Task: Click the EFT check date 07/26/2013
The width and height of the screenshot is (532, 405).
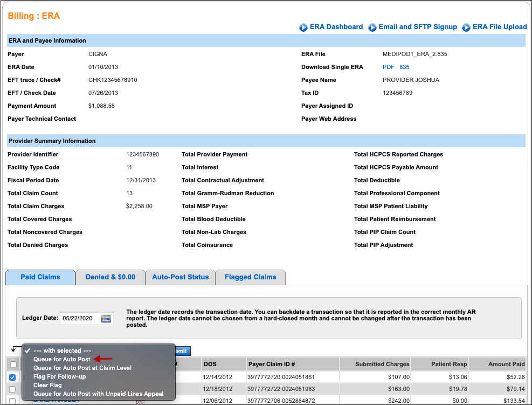Action: (x=103, y=93)
